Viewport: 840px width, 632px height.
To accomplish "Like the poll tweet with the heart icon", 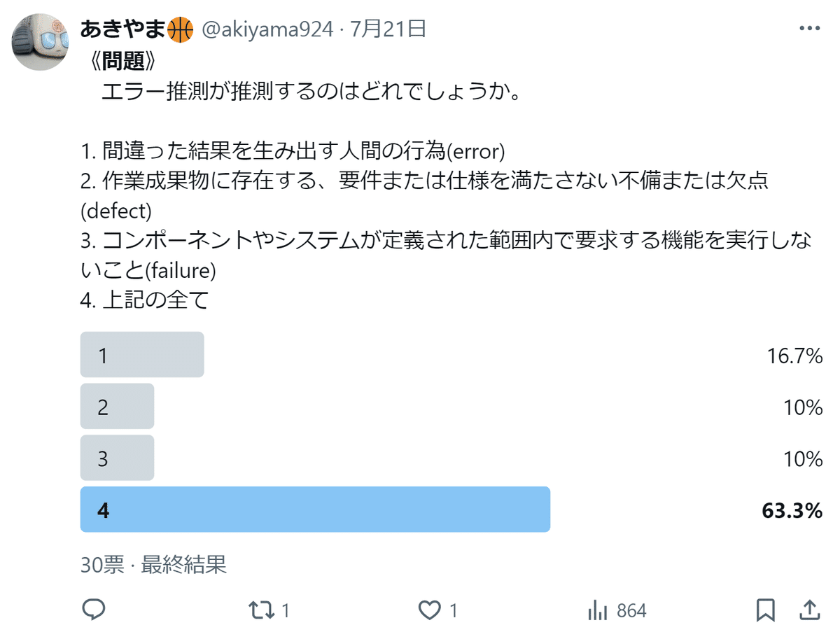I will 429,610.
